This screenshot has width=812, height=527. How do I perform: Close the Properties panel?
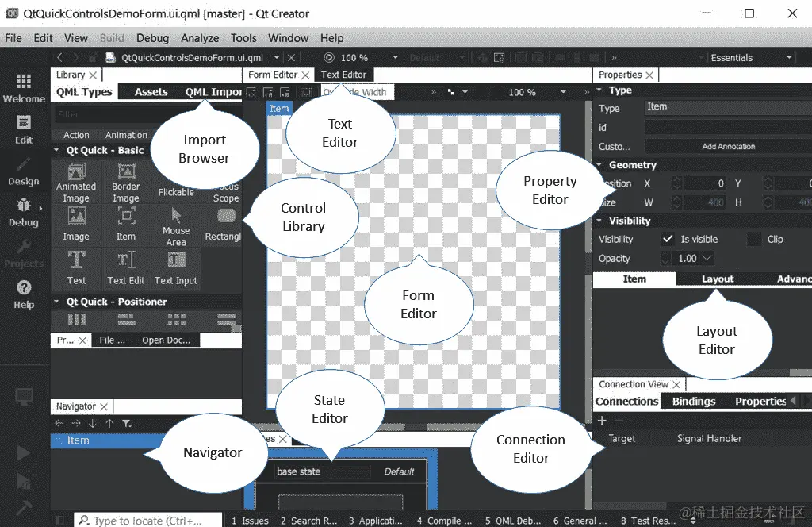tap(649, 75)
